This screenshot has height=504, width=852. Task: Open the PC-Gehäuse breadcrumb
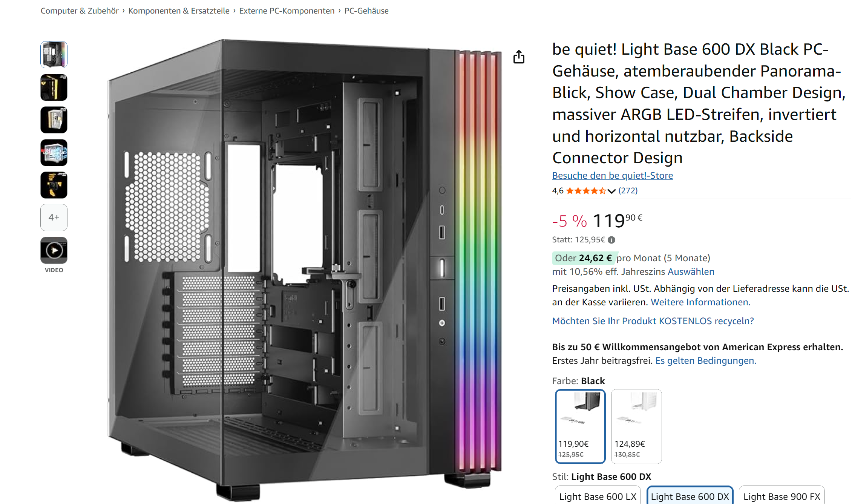366,11
